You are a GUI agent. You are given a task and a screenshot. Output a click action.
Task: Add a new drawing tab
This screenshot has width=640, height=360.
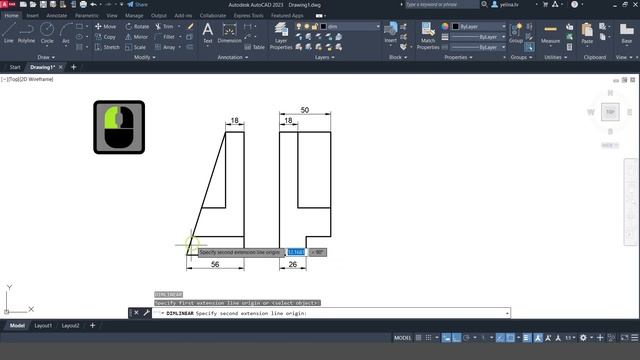click(x=73, y=67)
